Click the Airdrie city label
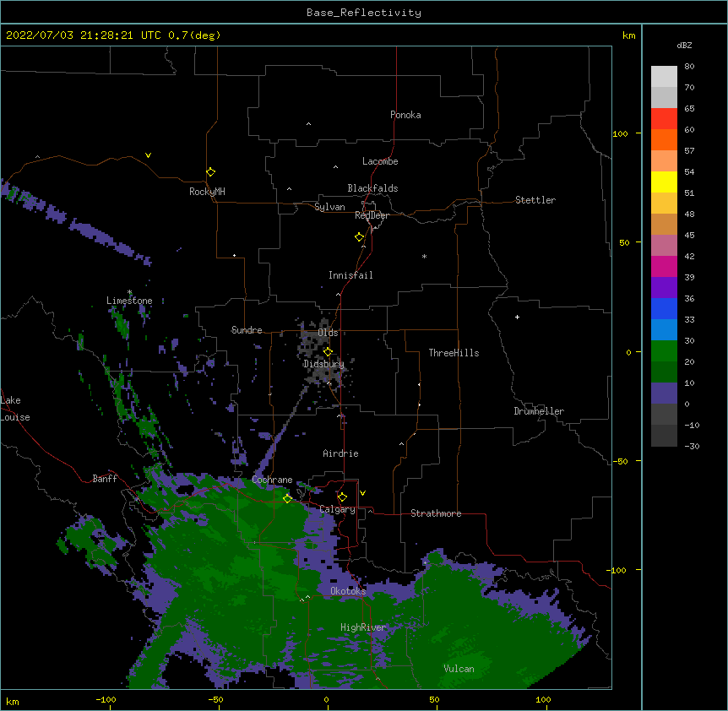This screenshot has width=728, height=711. 340,453
